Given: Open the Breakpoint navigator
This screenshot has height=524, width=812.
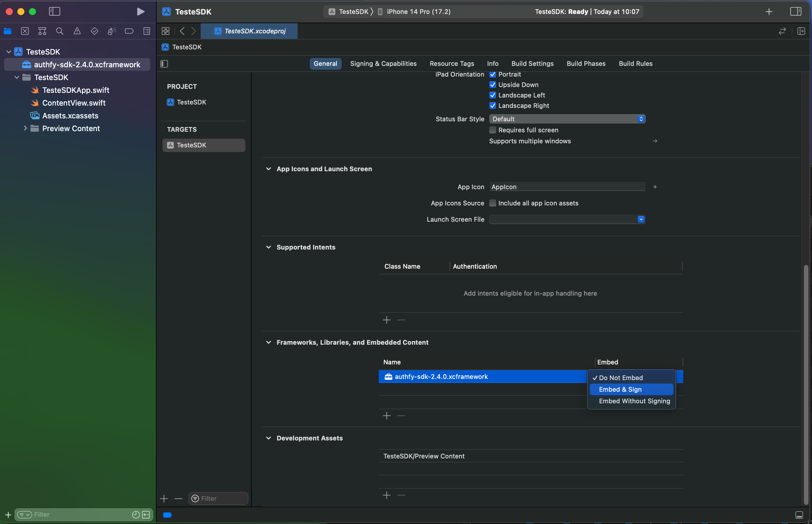Looking at the screenshot, I should [x=129, y=31].
